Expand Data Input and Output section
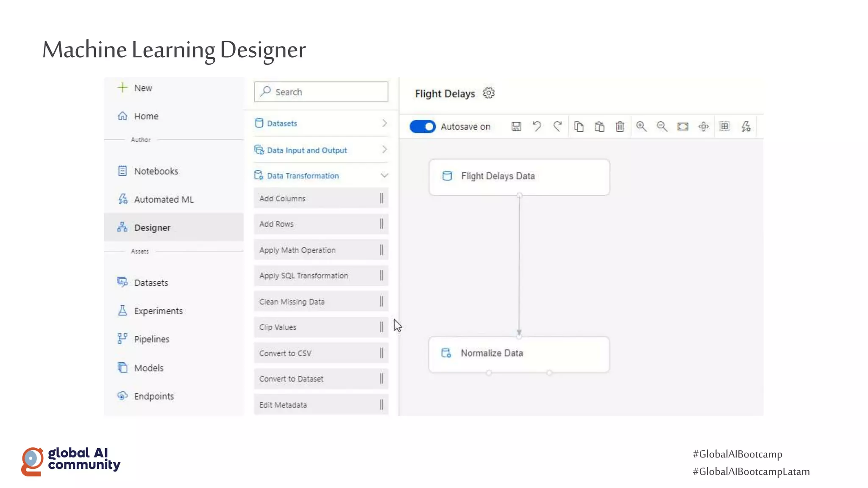868x488 pixels. (321, 150)
